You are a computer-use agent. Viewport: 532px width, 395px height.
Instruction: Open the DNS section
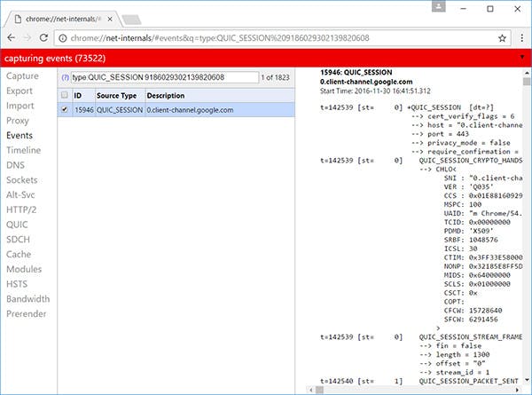click(15, 165)
